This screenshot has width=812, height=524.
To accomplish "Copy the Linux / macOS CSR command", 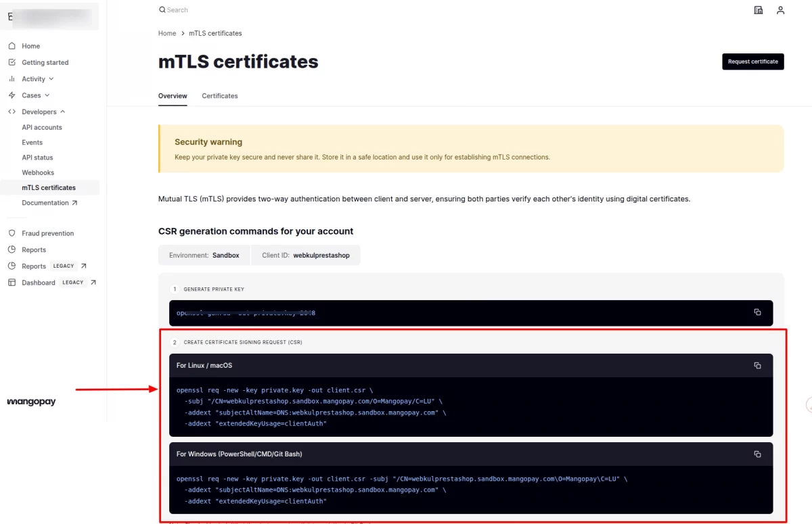I will (x=757, y=366).
